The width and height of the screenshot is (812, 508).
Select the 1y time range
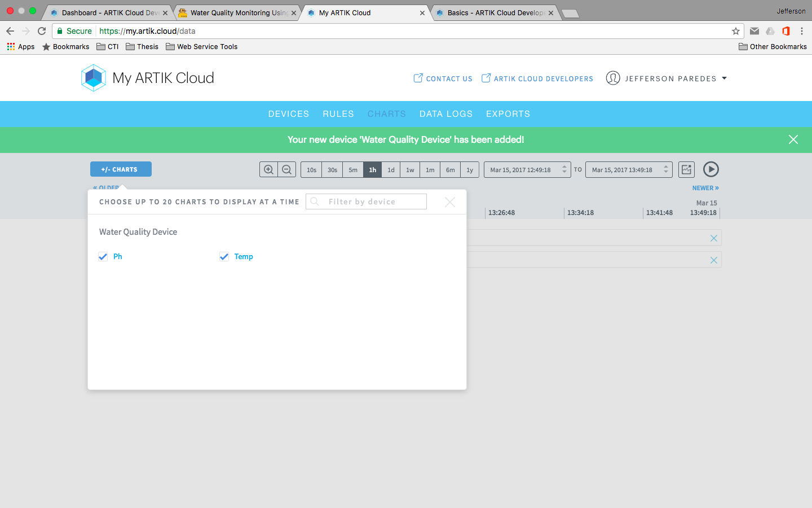[470, 169]
